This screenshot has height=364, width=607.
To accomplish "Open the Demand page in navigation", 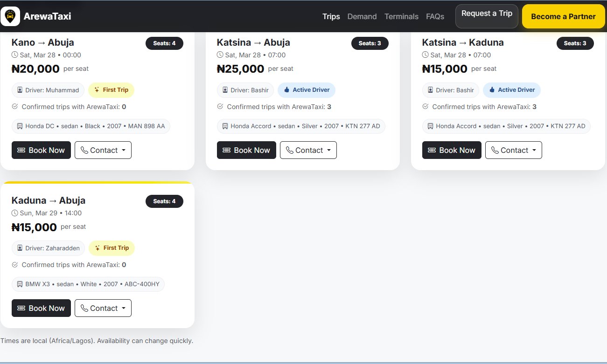I will pos(362,16).
